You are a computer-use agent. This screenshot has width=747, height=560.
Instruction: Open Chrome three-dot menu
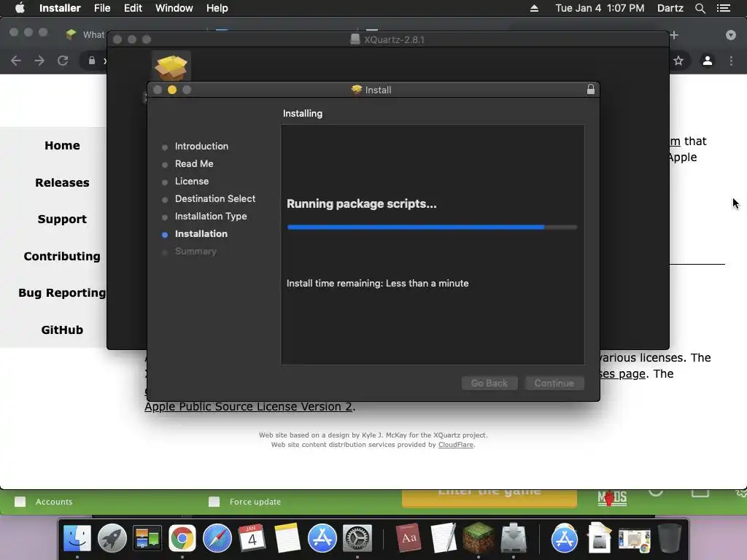(x=731, y=61)
